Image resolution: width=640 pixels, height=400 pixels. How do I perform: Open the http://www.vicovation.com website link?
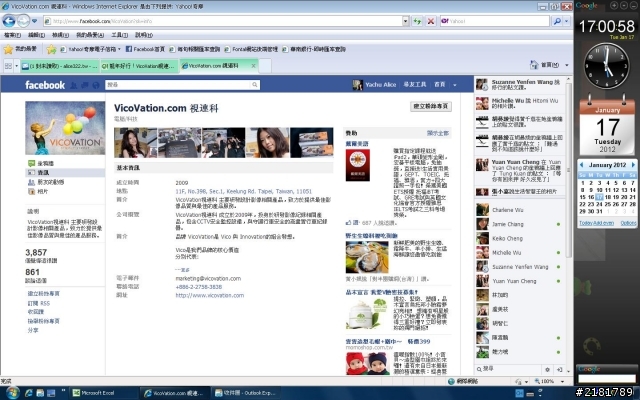click(x=210, y=295)
